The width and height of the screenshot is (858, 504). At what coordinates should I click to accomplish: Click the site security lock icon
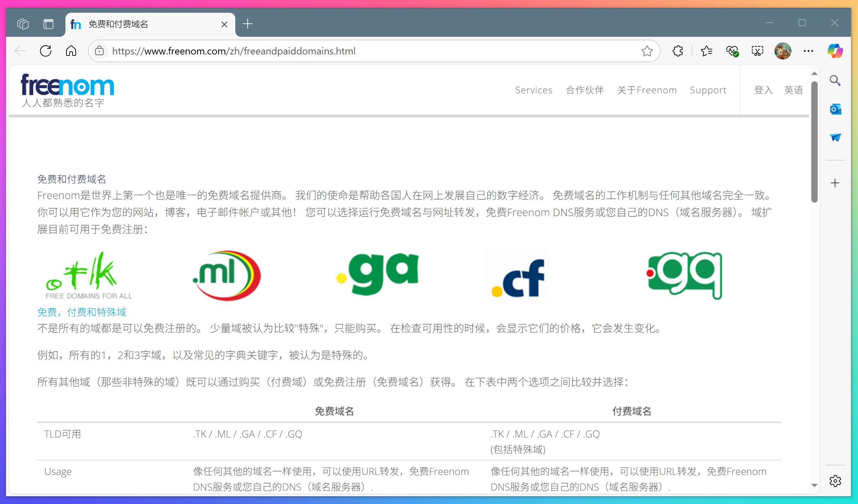(99, 51)
